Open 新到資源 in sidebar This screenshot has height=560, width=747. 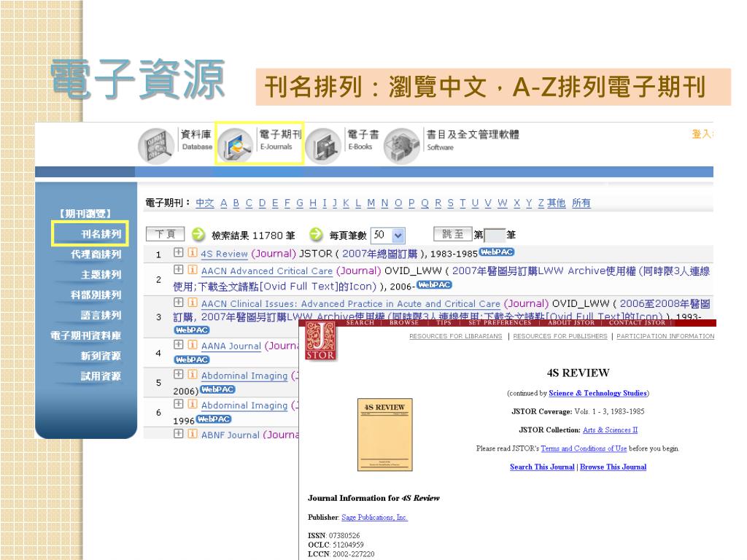101,356
